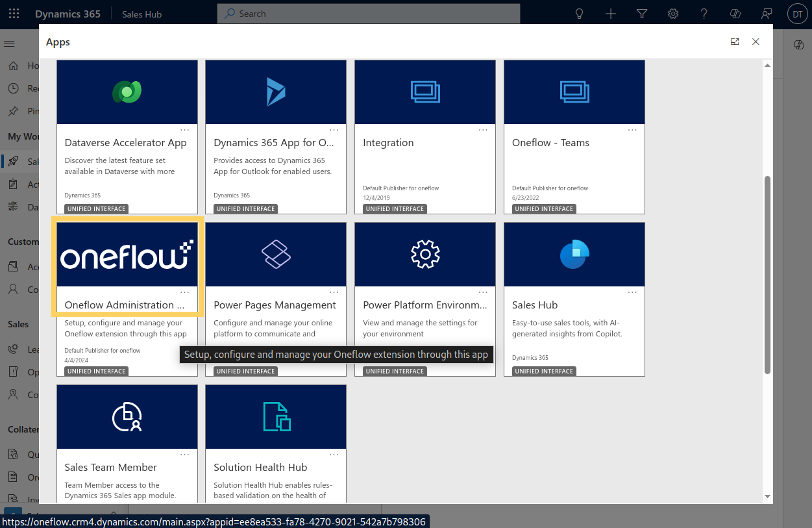The image size is (812, 528).
Task: Click the Search input field
Action: [368, 14]
